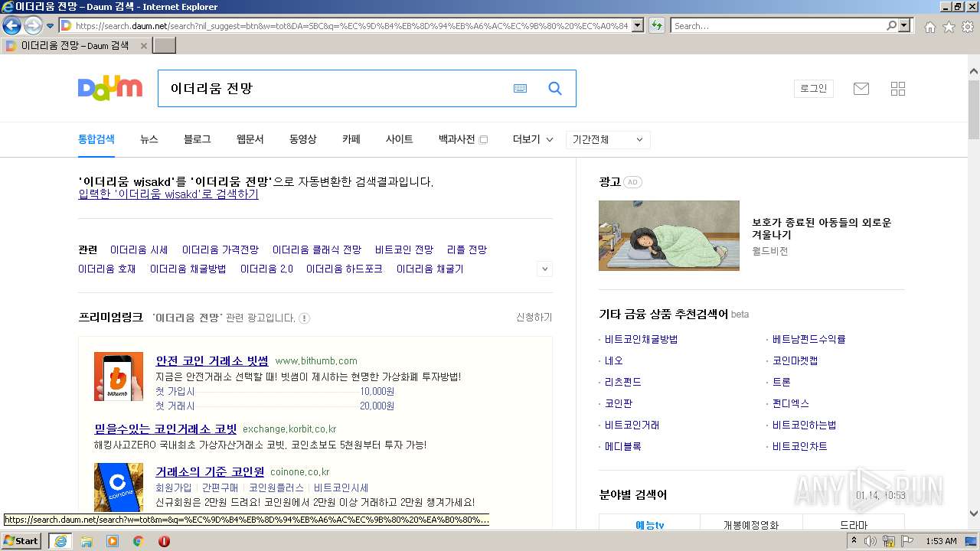Viewport: 980px width, 551px height.
Task: Expand the related searches chevron
Action: [x=545, y=269]
